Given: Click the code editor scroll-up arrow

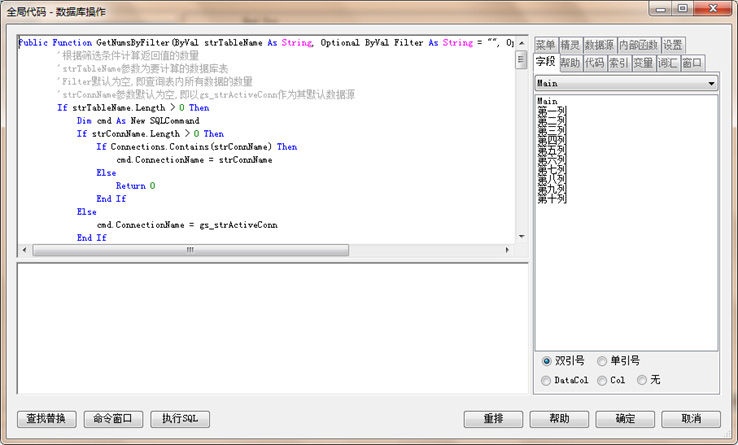Looking at the screenshot, I should pos(521,43).
